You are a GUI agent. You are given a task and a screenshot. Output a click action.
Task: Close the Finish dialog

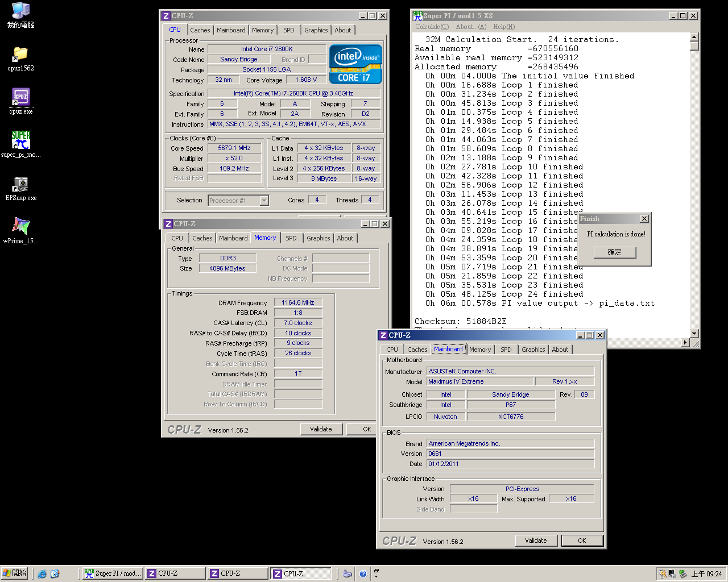644,219
